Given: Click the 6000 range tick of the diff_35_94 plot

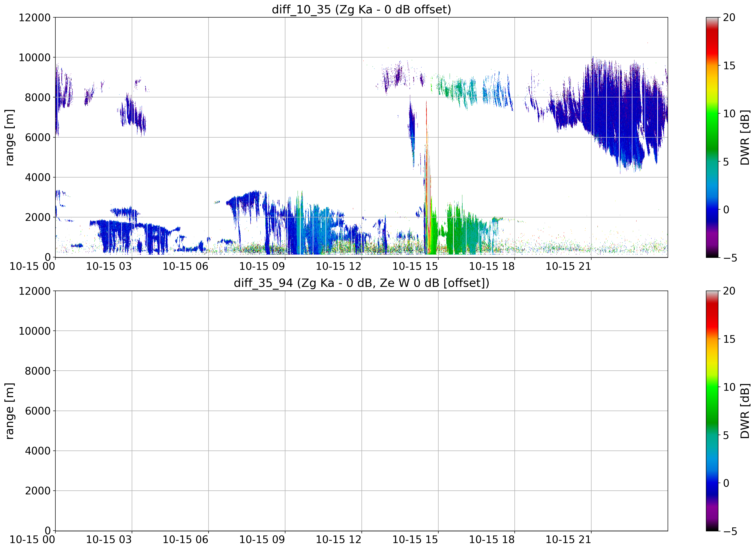Looking at the screenshot, I should click(38, 411).
